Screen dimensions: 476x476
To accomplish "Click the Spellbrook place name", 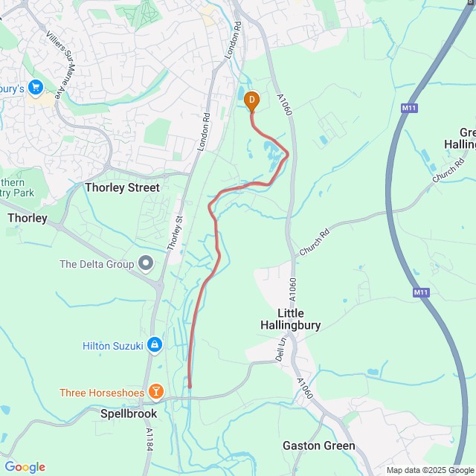I will 129,414.
